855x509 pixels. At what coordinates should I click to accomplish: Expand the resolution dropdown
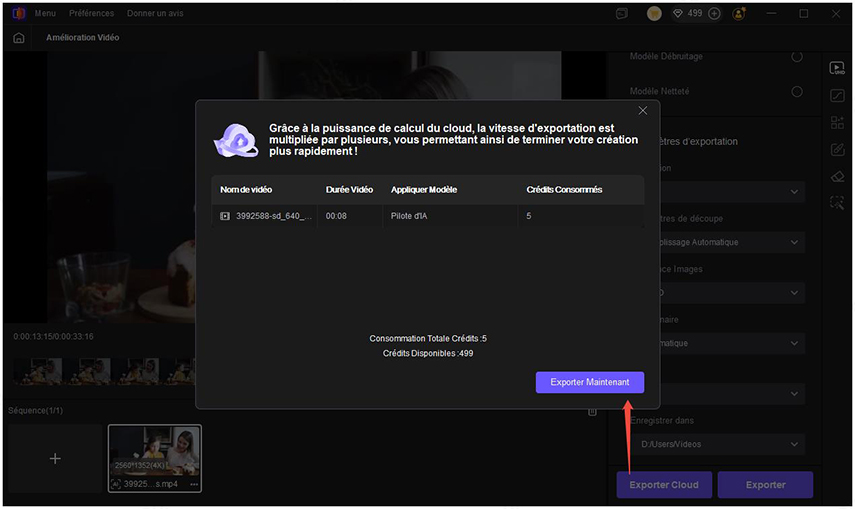794,192
